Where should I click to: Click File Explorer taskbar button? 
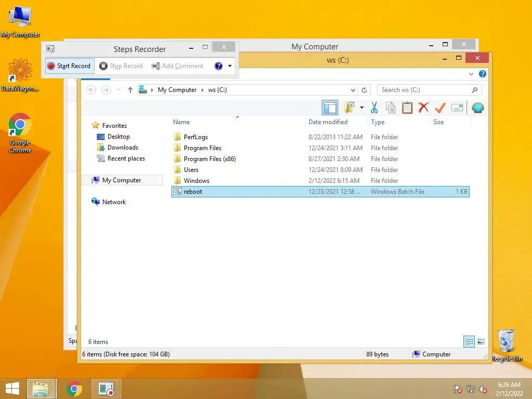click(x=42, y=389)
